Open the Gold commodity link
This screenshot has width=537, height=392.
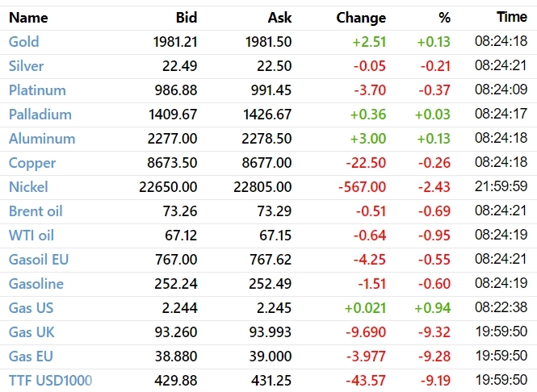[23, 42]
